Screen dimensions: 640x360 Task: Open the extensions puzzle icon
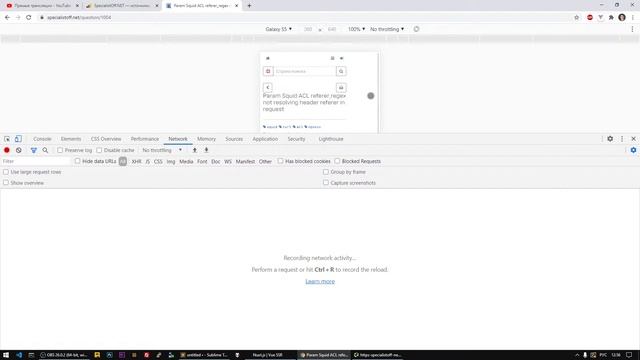(611, 18)
